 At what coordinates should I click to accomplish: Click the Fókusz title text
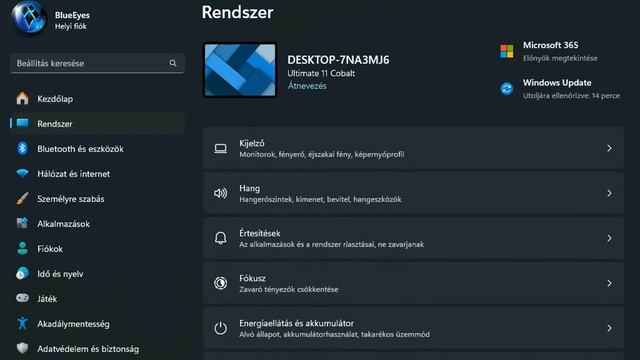(252, 278)
